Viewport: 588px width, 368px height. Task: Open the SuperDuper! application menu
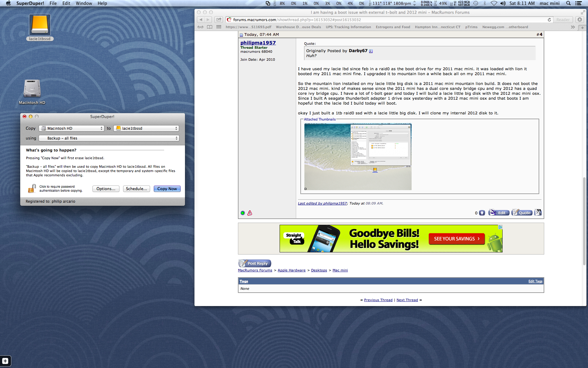point(30,3)
